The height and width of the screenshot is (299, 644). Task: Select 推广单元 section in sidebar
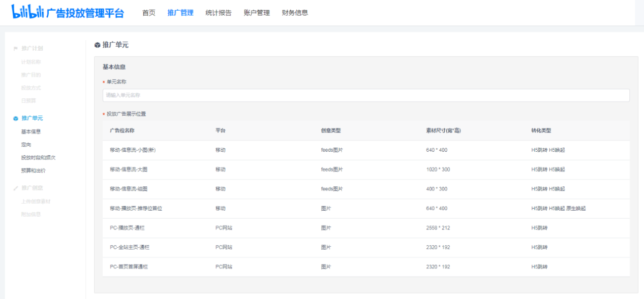[x=32, y=118]
